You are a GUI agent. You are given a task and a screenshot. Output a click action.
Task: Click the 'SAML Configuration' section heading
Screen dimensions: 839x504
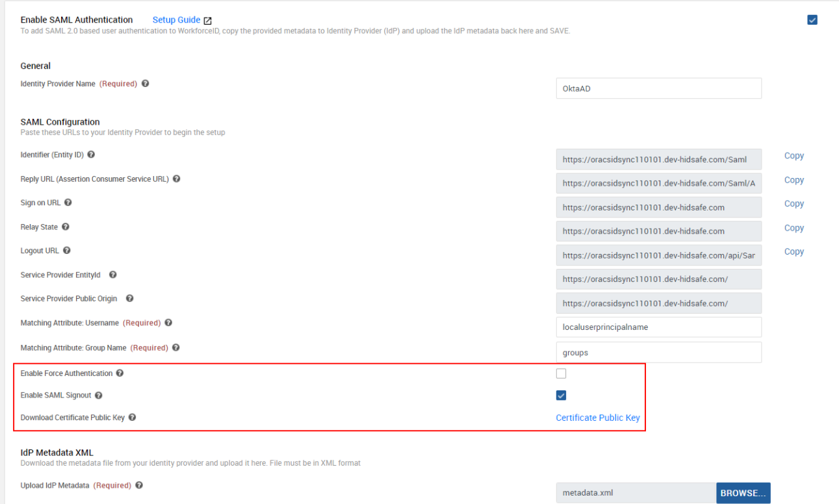tap(60, 122)
